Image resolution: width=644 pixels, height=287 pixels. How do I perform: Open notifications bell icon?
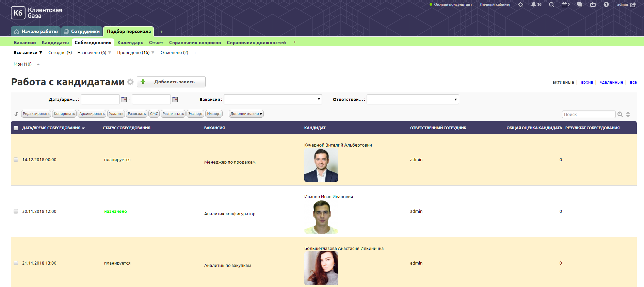533,5
